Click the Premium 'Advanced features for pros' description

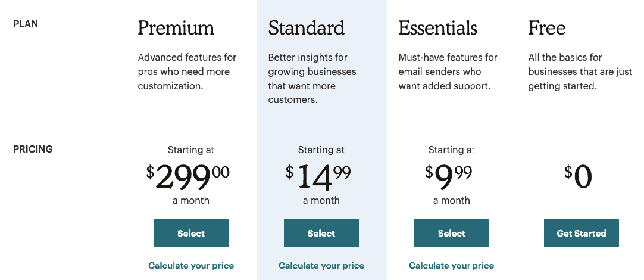click(187, 72)
